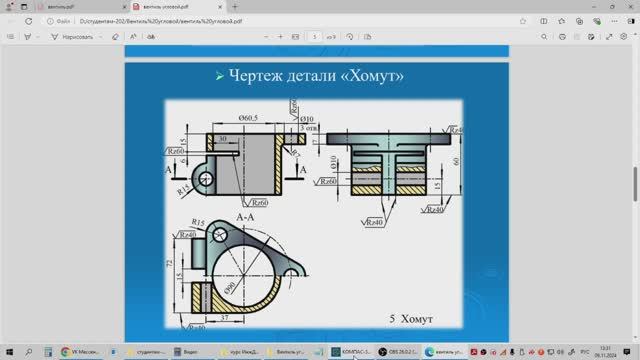Open Windows taskbar search
The image size is (640, 360).
(x=29, y=352)
